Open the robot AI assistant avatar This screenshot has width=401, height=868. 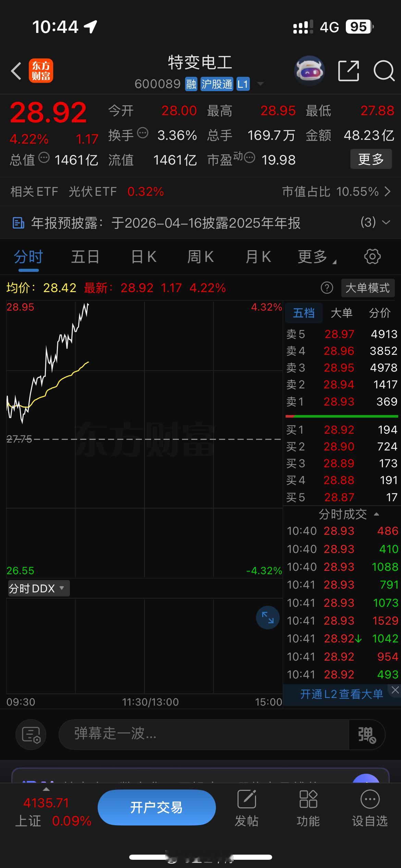click(x=309, y=71)
